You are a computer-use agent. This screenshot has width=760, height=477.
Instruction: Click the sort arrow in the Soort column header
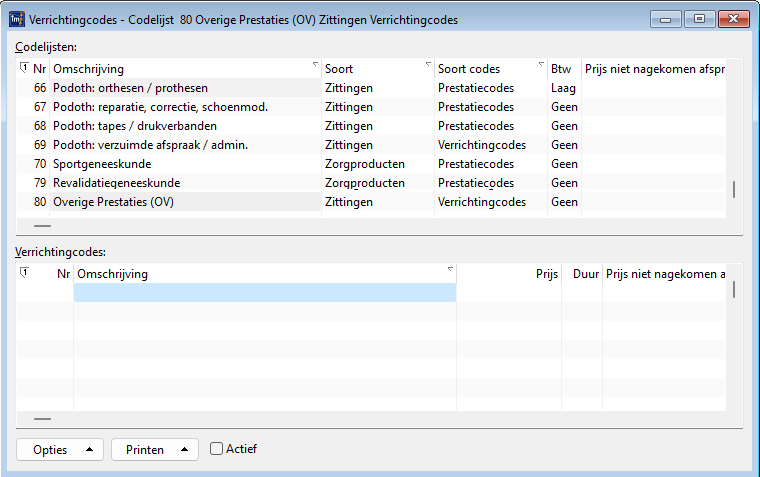[x=428, y=64]
